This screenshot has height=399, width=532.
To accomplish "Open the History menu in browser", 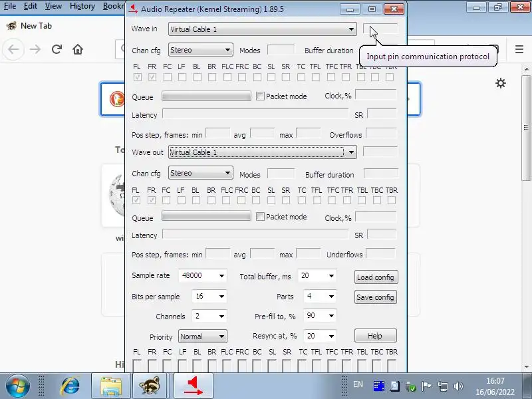I will [x=82, y=6].
